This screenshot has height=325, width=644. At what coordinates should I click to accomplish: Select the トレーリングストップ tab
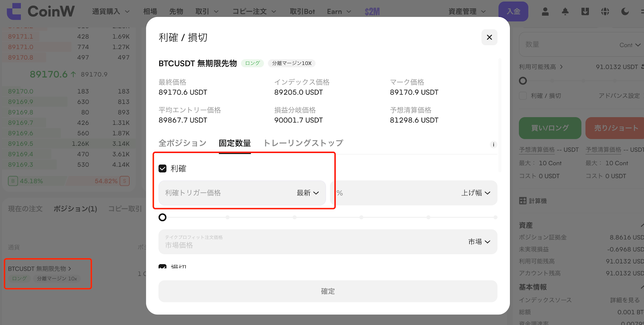point(303,143)
